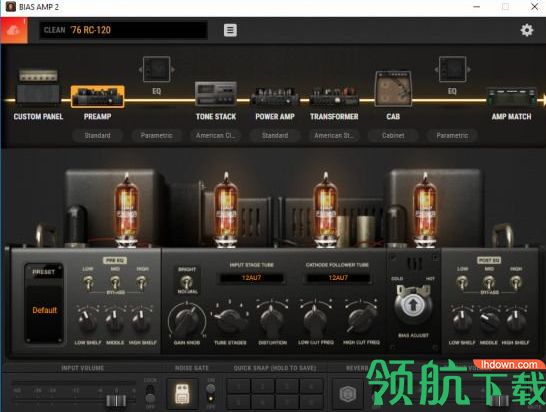This screenshot has width=546, height=412.
Task: Click Quick Snap slot 2
Action: pos(263,386)
